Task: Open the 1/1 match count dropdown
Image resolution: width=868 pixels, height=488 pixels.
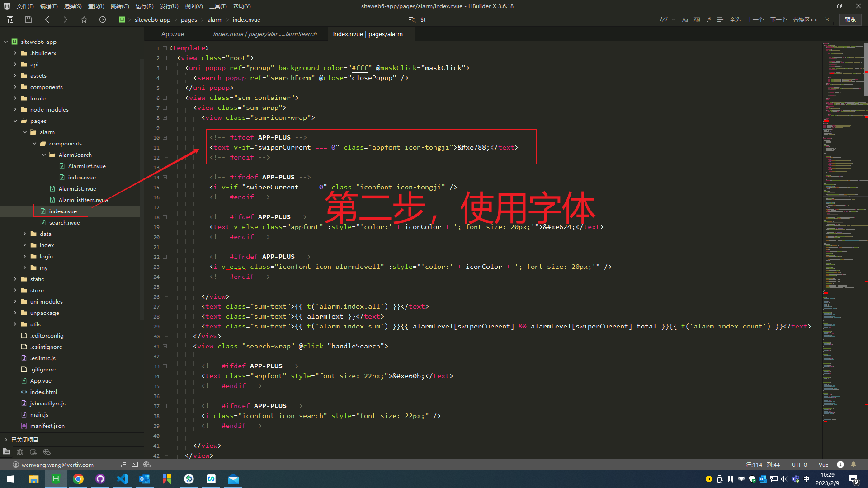Action: (x=667, y=19)
